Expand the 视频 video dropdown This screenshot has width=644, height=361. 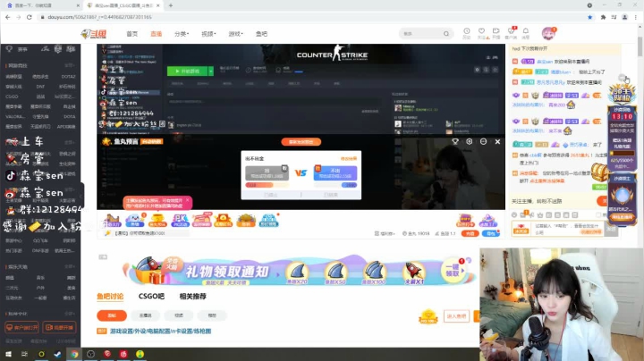click(x=208, y=34)
